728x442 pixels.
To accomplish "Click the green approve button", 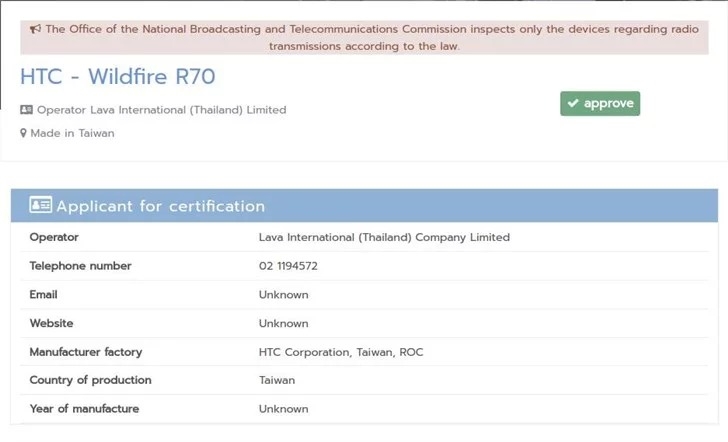I will coord(600,104).
